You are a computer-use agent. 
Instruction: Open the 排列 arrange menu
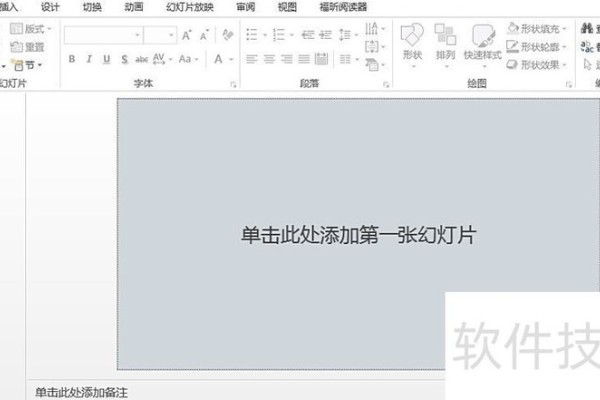[445, 45]
